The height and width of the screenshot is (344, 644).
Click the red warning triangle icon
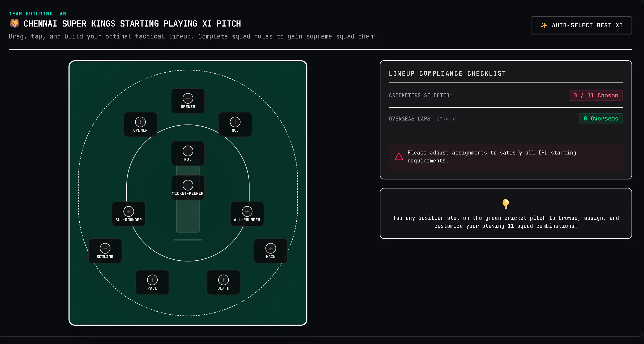399,157
